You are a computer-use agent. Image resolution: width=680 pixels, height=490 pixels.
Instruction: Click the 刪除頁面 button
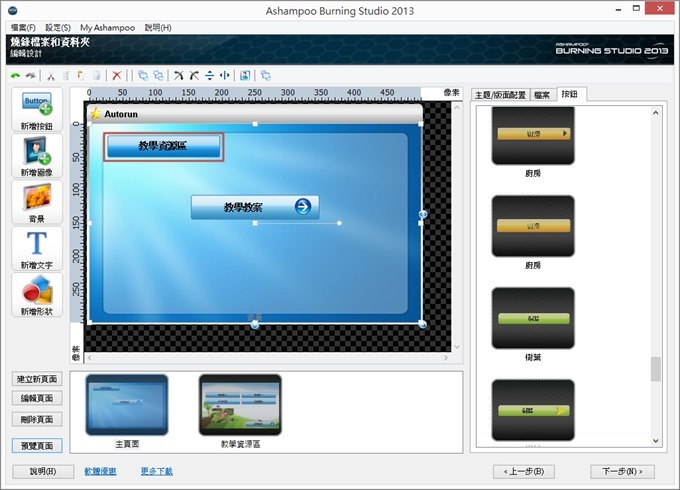click(37, 419)
